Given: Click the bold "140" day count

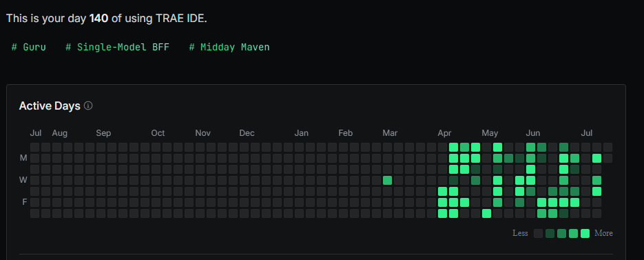Looking at the screenshot, I should tap(99, 19).
